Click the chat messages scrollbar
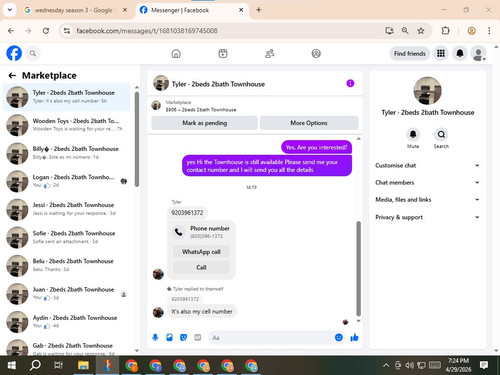The height and width of the screenshot is (375, 500). 359,268
